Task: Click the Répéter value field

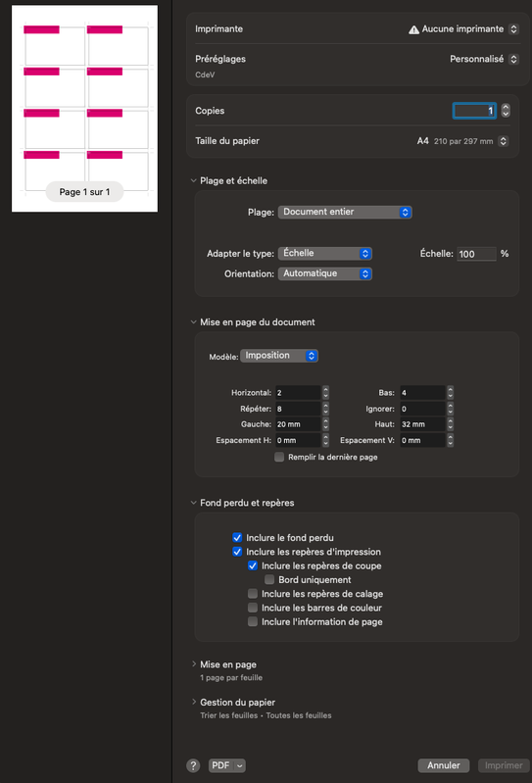Action: click(298, 409)
